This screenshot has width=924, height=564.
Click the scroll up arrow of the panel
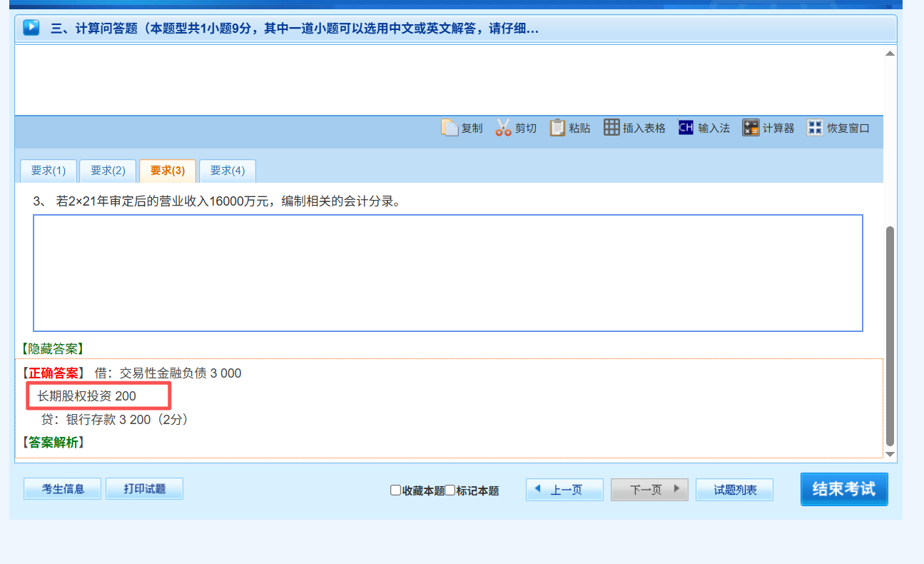pyautogui.click(x=890, y=54)
